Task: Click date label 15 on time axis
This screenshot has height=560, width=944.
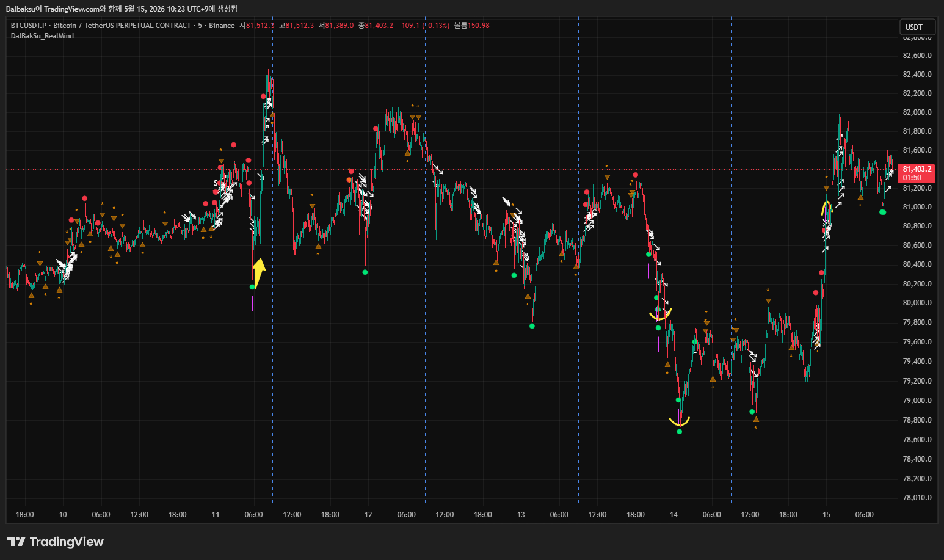Action: [x=826, y=515]
